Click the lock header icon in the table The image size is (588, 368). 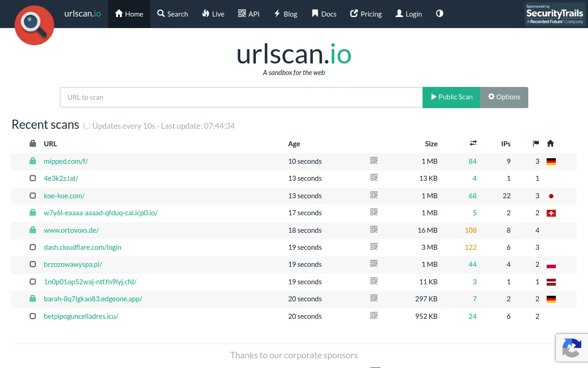tap(33, 144)
